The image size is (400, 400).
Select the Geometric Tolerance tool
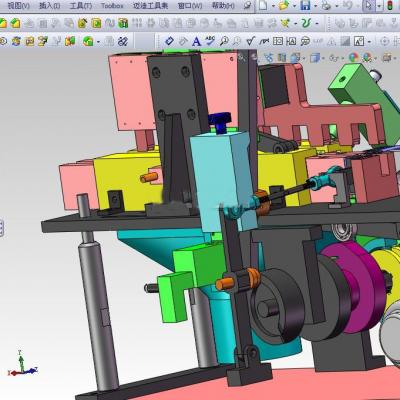(278, 41)
